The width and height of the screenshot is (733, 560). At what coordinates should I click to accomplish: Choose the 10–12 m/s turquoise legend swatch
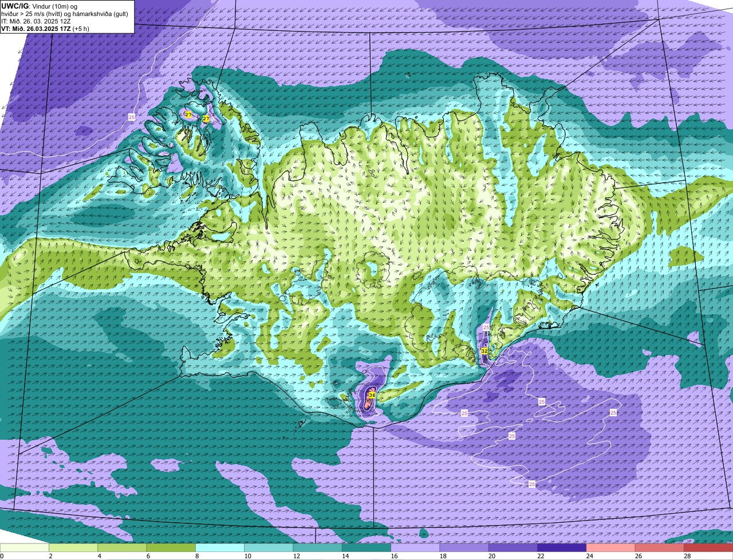click(x=269, y=547)
